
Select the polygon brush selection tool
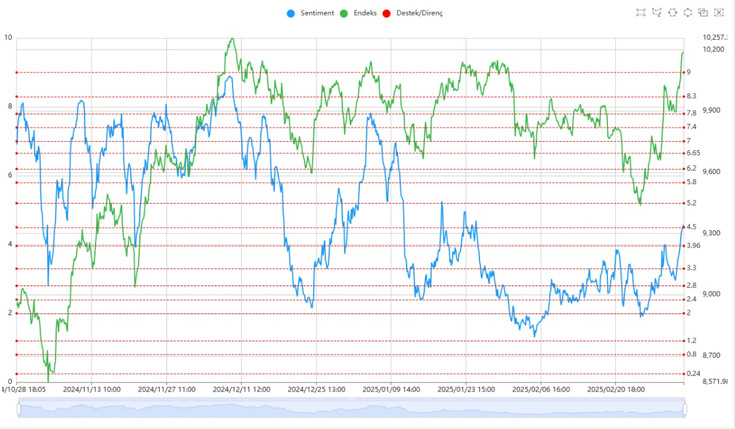click(657, 13)
